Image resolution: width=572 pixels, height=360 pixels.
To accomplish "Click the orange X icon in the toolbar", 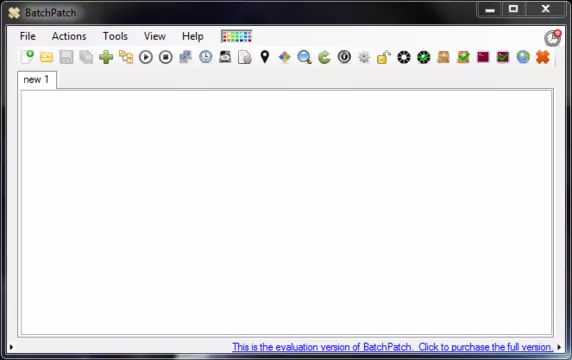I will 543,57.
